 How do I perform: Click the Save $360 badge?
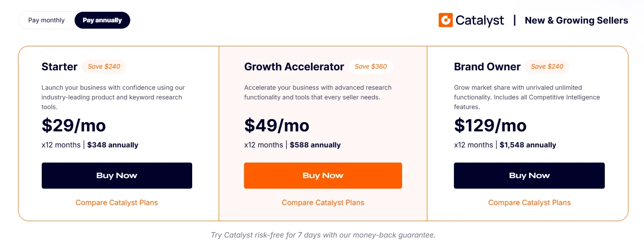pyautogui.click(x=370, y=67)
